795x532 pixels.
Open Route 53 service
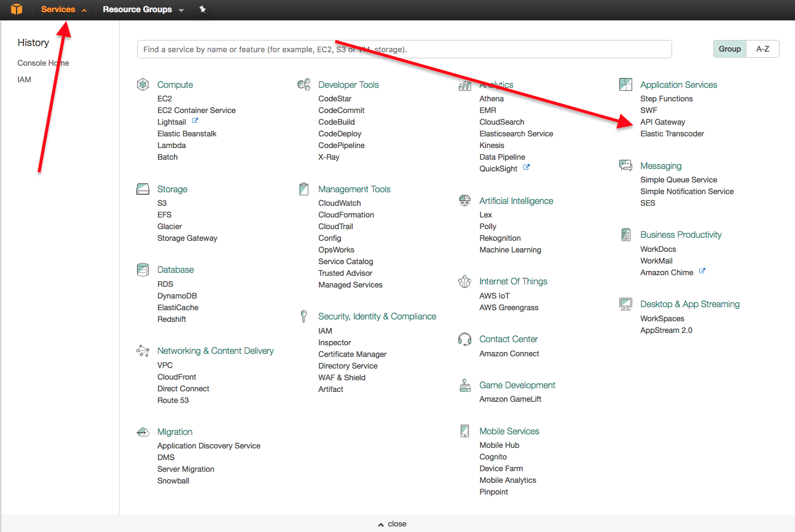pos(173,401)
